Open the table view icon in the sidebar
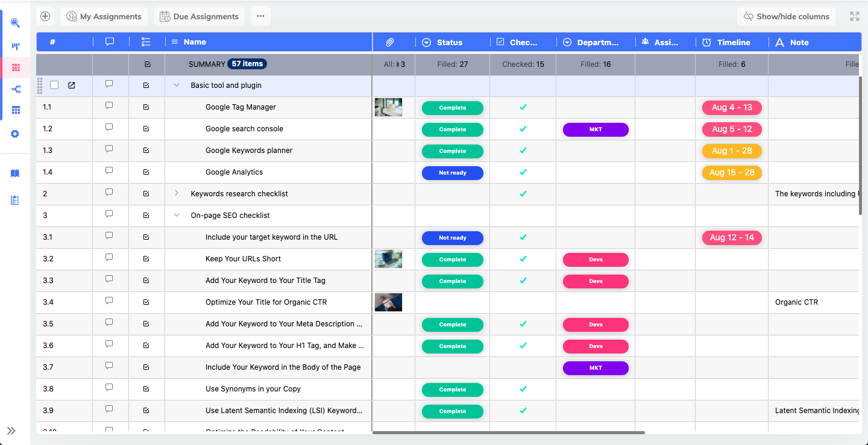 pyautogui.click(x=16, y=111)
